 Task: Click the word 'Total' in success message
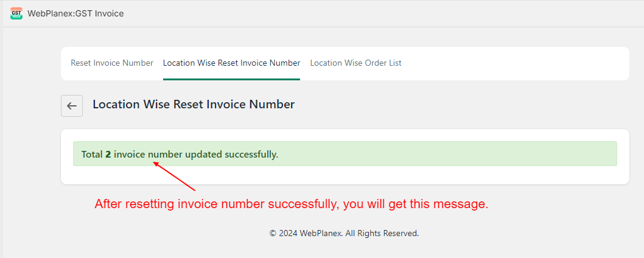[x=92, y=155]
